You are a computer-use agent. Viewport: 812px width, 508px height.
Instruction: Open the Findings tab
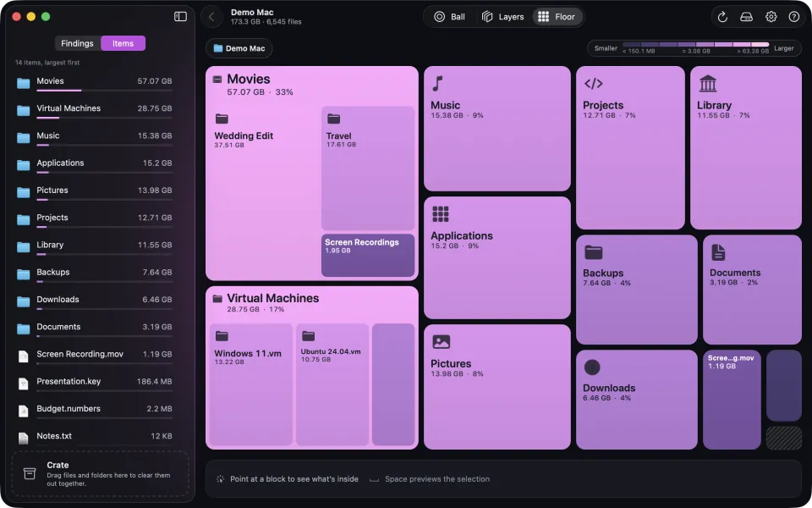pos(77,43)
